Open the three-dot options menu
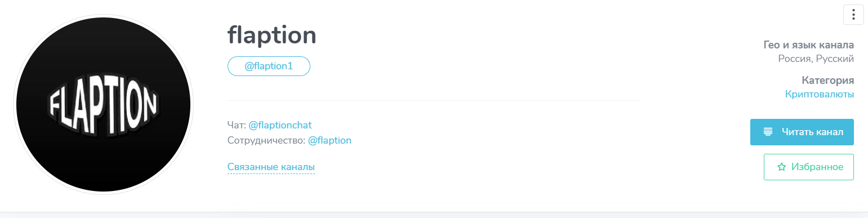The height and width of the screenshot is (218, 868). [x=853, y=15]
